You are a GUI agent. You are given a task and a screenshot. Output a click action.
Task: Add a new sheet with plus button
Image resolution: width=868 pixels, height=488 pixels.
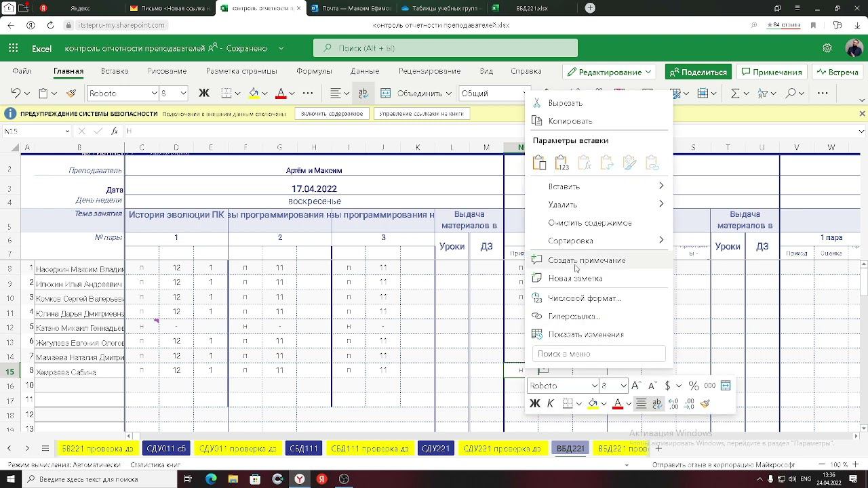click(x=658, y=449)
